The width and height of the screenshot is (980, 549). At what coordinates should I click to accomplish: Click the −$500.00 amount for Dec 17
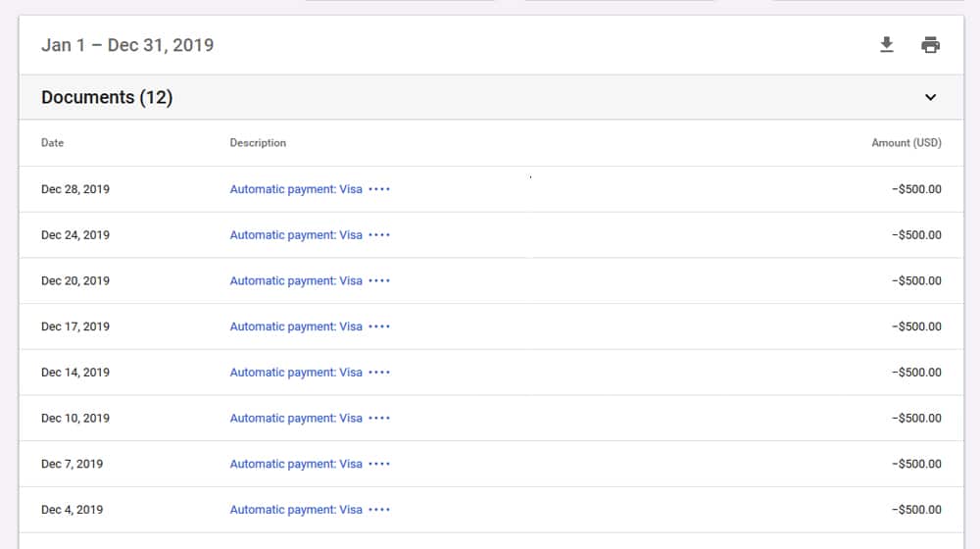coord(916,326)
